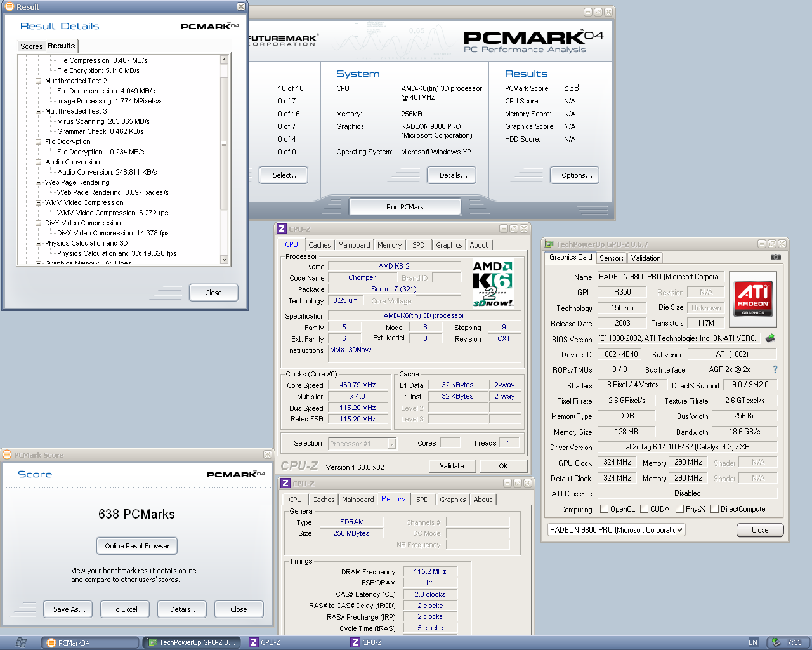Click Close in the Result Details window

click(213, 293)
